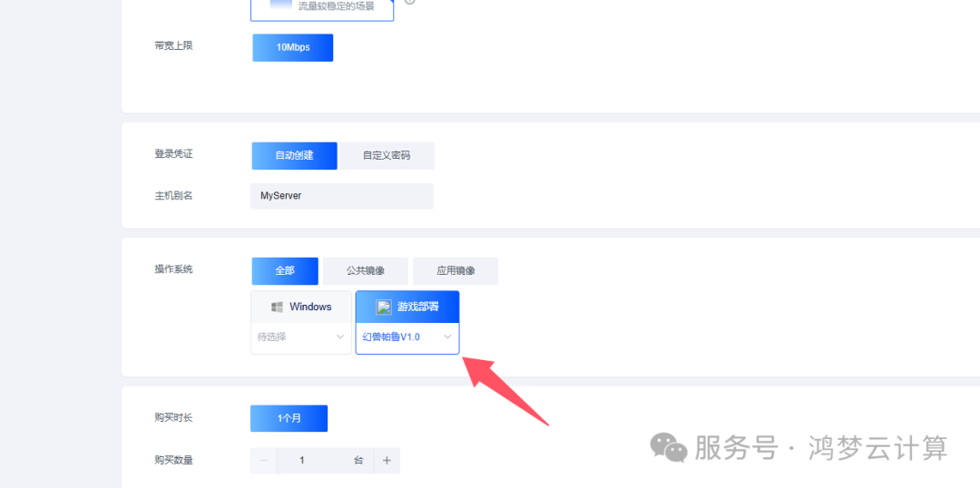This screenshot has width=980, height=488.
Task: Click the 带宽上限 label
Action: [x=173, y=45]
